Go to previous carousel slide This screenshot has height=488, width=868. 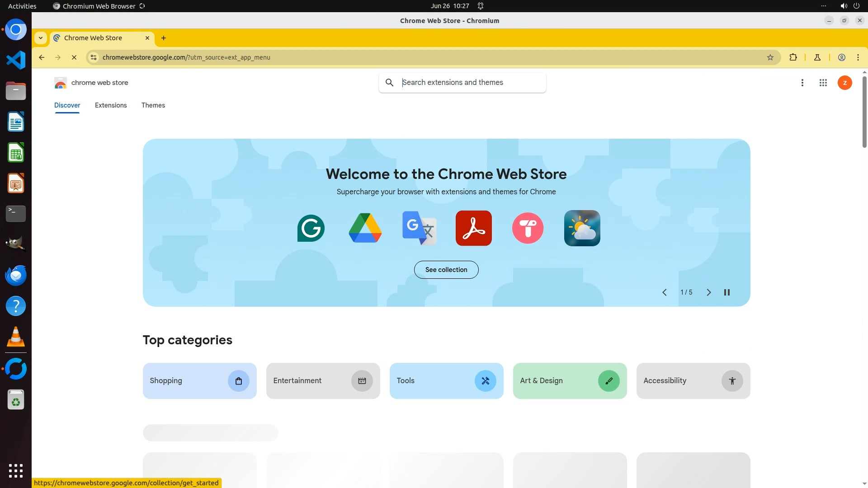pyautogui.click(x=665, y=292)
